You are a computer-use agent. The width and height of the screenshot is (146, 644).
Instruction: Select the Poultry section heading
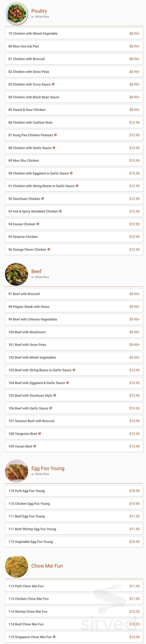pos(39,11)
